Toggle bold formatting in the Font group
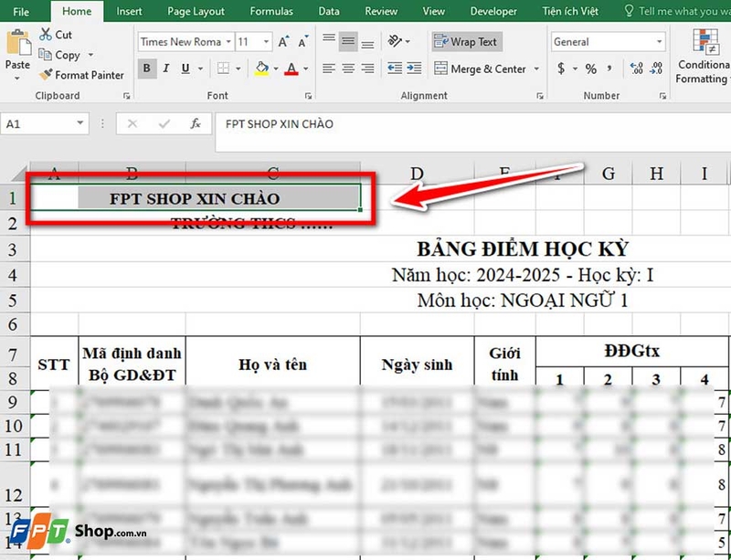 pyautogui.click(x=146, y=69)
